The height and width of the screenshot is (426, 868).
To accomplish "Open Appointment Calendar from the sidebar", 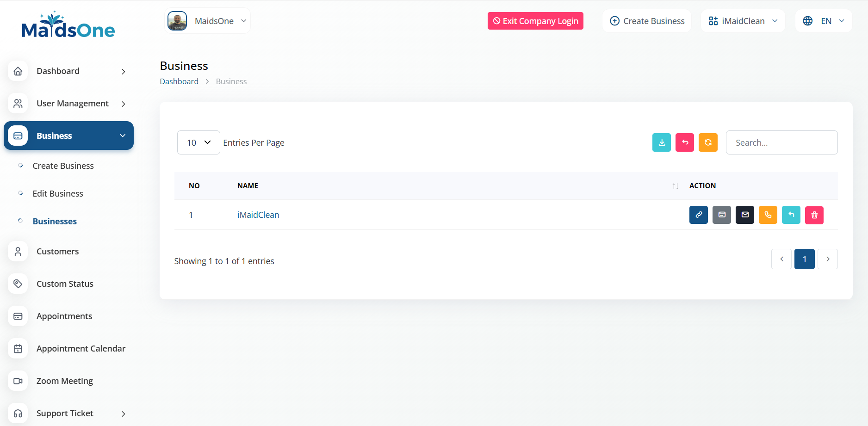I will tap(81, 349).
